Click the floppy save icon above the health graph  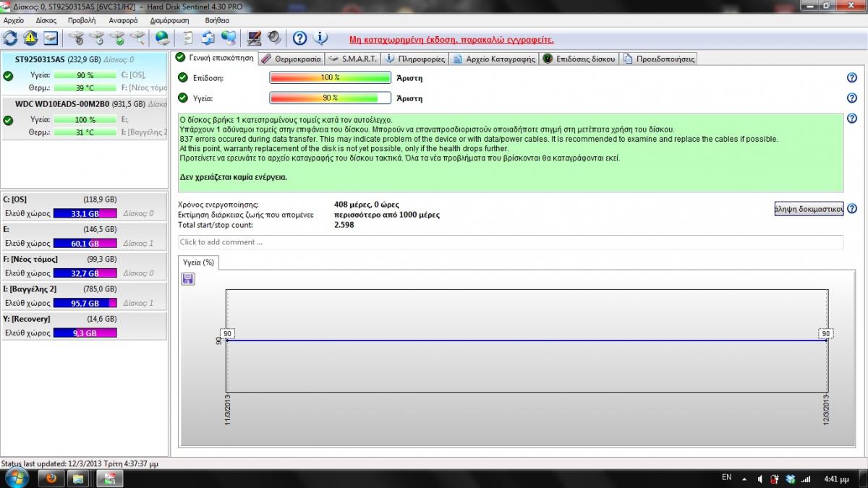tap(188, 278)
